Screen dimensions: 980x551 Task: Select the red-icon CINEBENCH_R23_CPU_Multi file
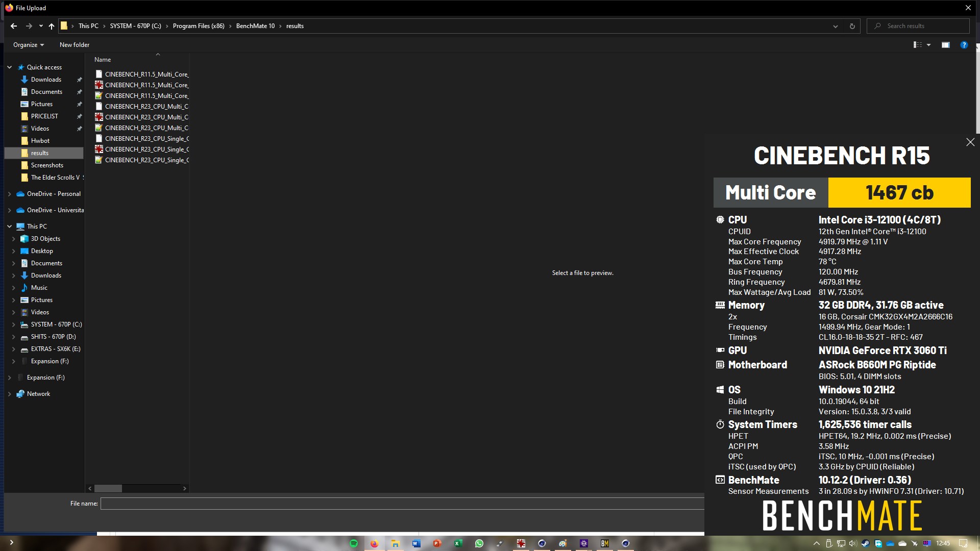(x=141, y=117)
